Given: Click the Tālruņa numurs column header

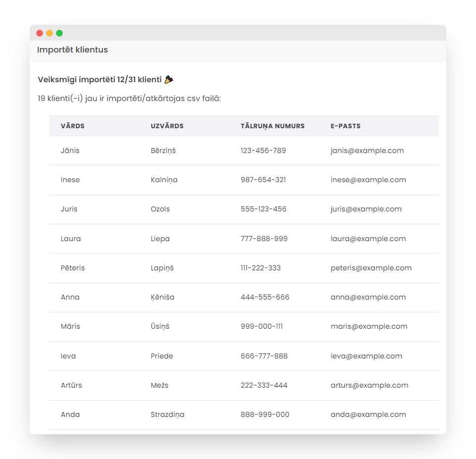Looking at the screenshot, I should pos(273,126).
